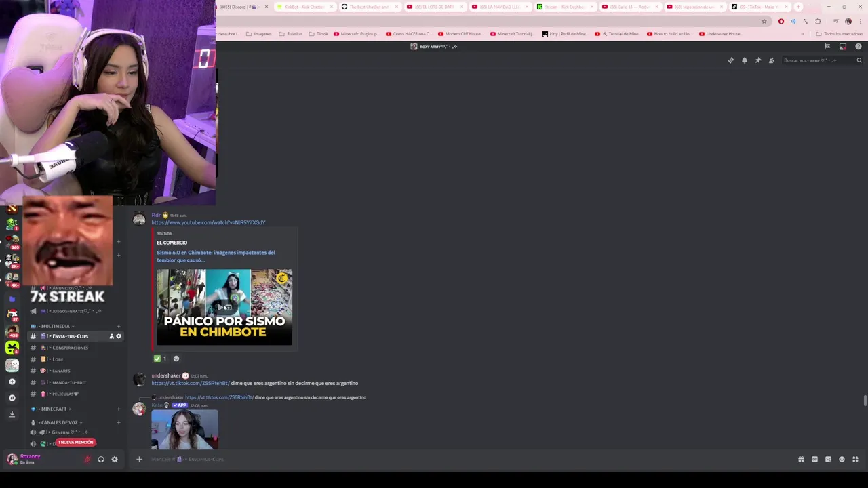Open notification settings bell icon
Screen dimensions: 868x488
744,60
